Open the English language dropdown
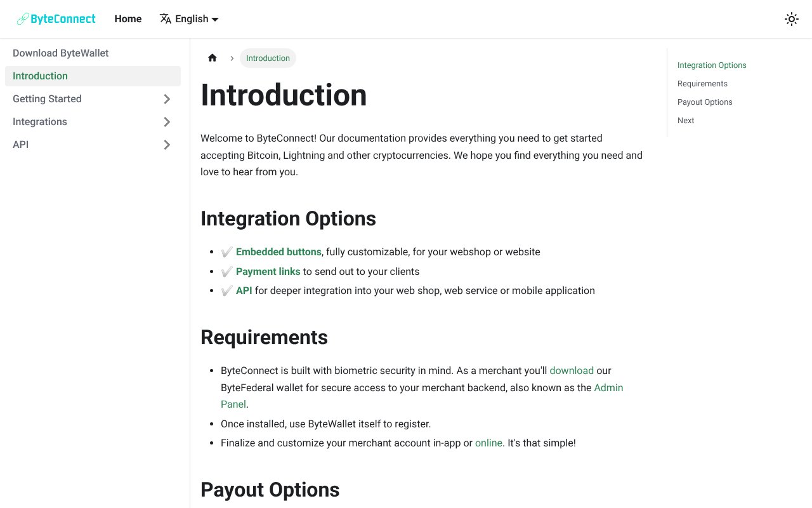The image size is (812, 508). pyautogui.click(x=190, y=18)
